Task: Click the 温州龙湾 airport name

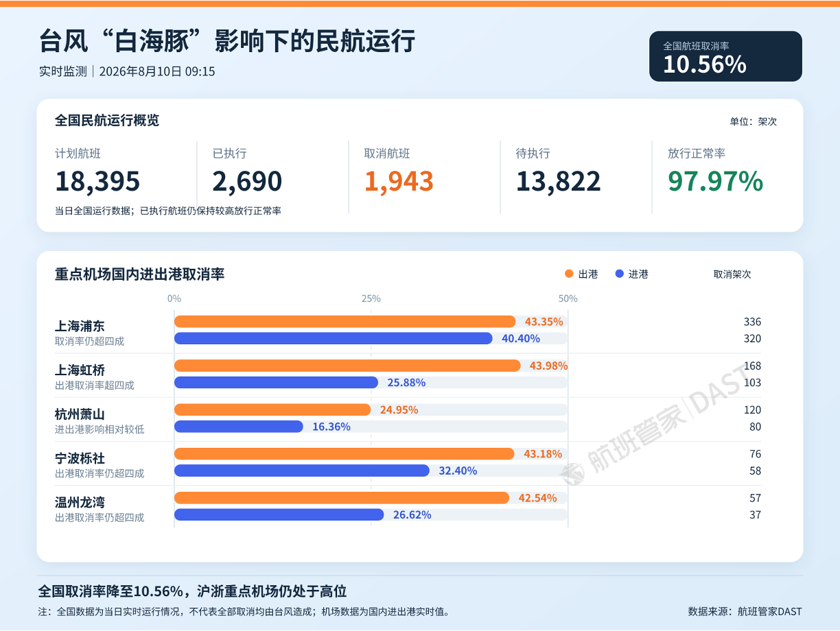Action: pos(80,502)
